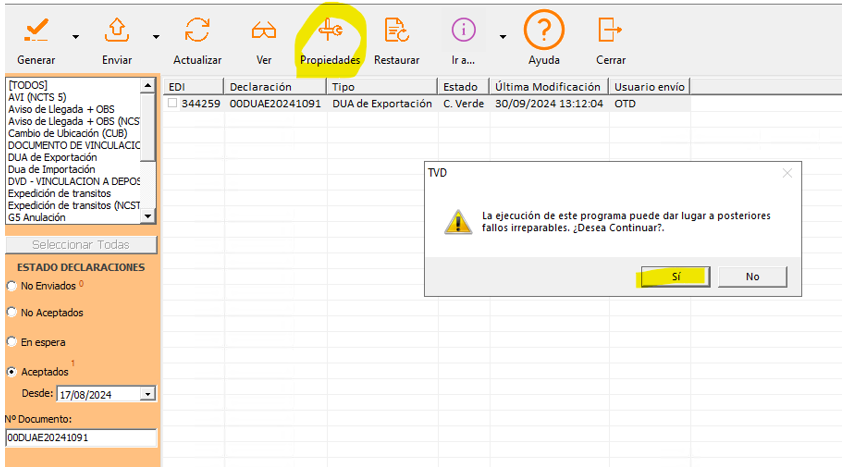
Task: Open the Desde date dropdown
Action: (x=149, y=395)
